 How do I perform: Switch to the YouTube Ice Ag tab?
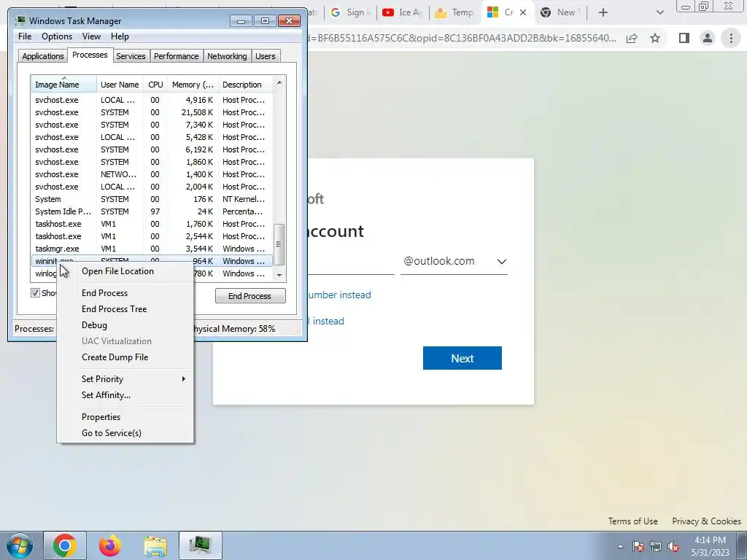(403, 12)
